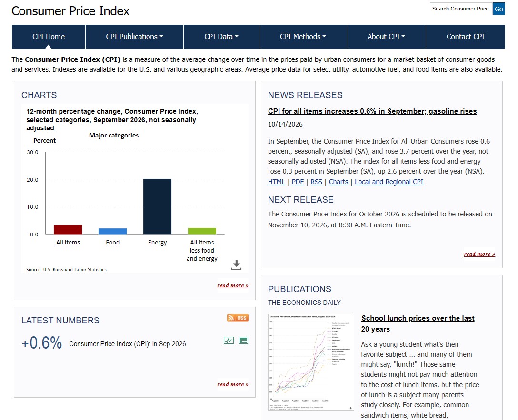
Task: Expand the About CPI menu
Action: coord(386,37)
